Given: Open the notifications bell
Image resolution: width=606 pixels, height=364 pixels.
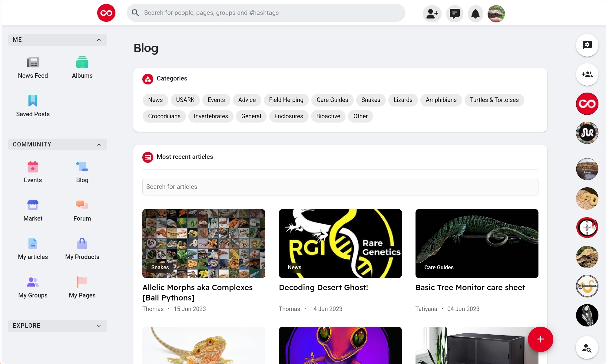Looking at the screenshot, I should coord(475,14).
